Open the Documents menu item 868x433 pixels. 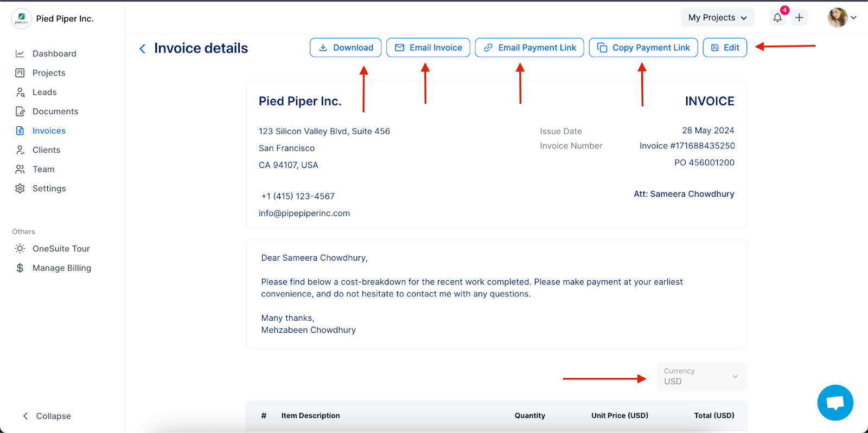pyautogui.click(x=55, y=111)
